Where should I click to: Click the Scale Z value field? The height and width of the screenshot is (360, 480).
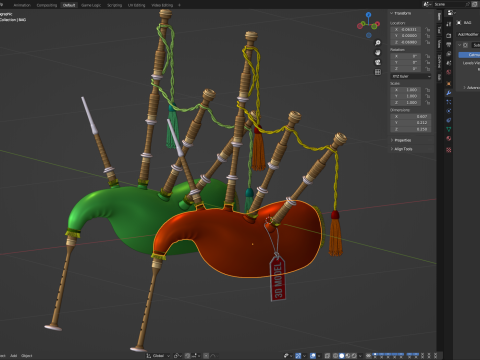406,102
